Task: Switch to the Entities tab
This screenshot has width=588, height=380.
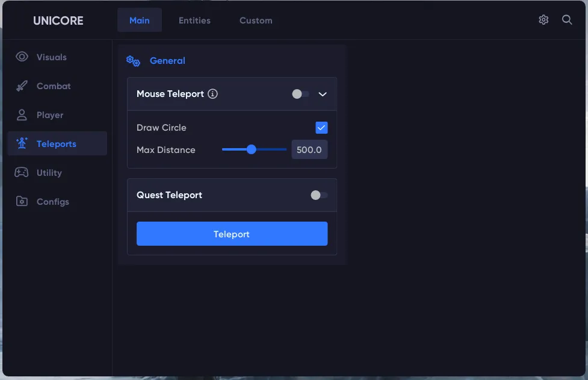Action: (x=194, y=20)
